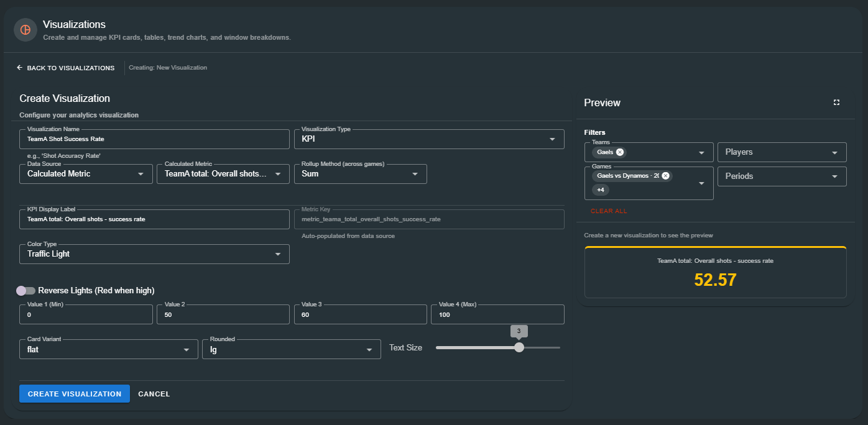Image resolution: width=868 pixels, height=425 pixels.
Task: Click the Metric Key field
Action: [x=429, y=219]
